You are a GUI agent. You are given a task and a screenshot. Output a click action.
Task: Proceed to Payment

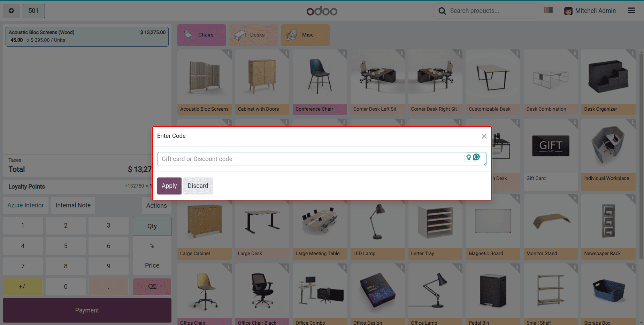[x=87, y=310]
